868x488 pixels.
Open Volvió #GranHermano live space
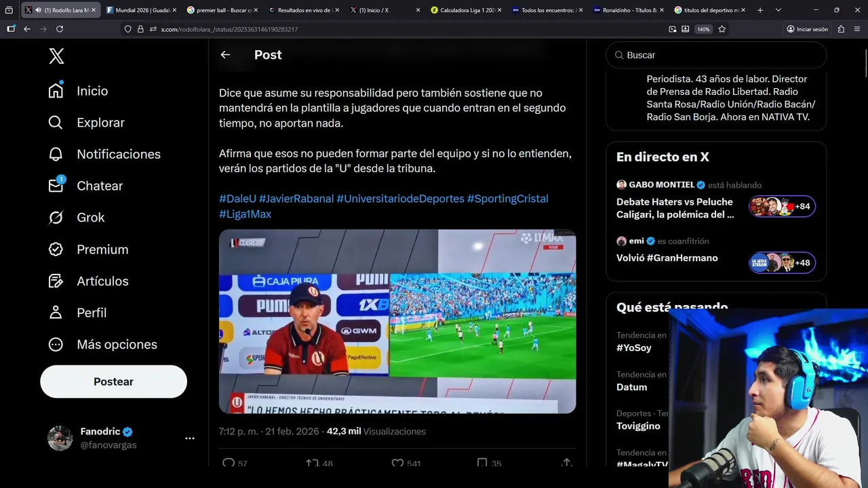tap(667, 258)
